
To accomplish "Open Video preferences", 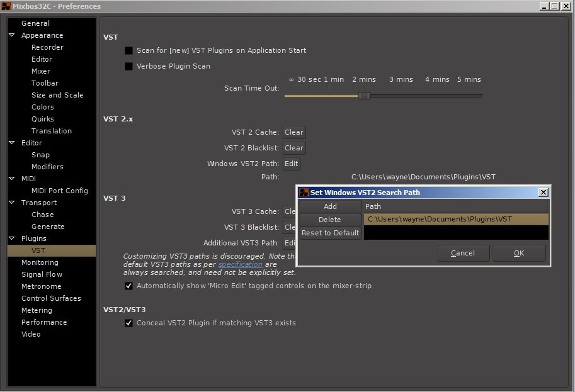I will pyautogui.click(x=31, y=334).
